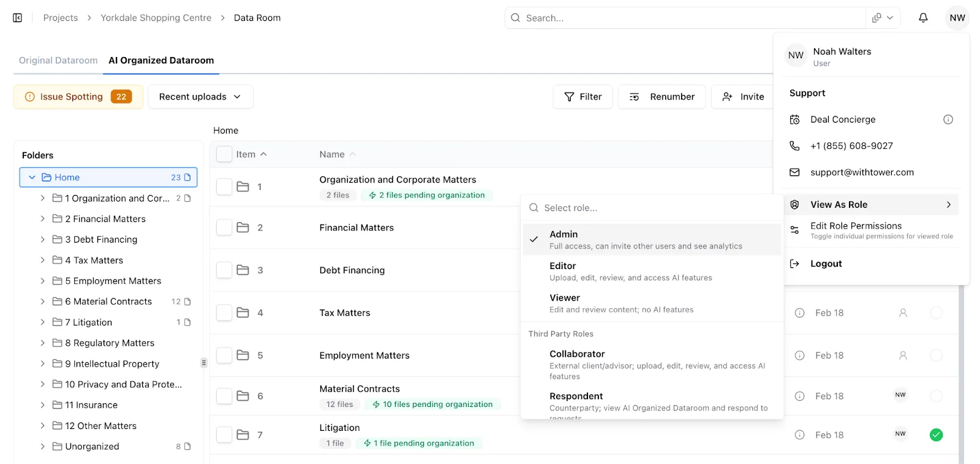
Task: Expand the 9 Intellectual Property folder
Action: point(42,363)
